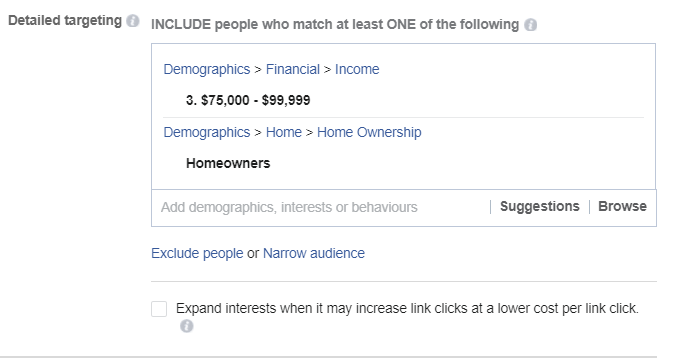The width and height of the screenshot is (678, 362).
Task: Click info icon below Expand interests checkbox
Action: point(187,326)
